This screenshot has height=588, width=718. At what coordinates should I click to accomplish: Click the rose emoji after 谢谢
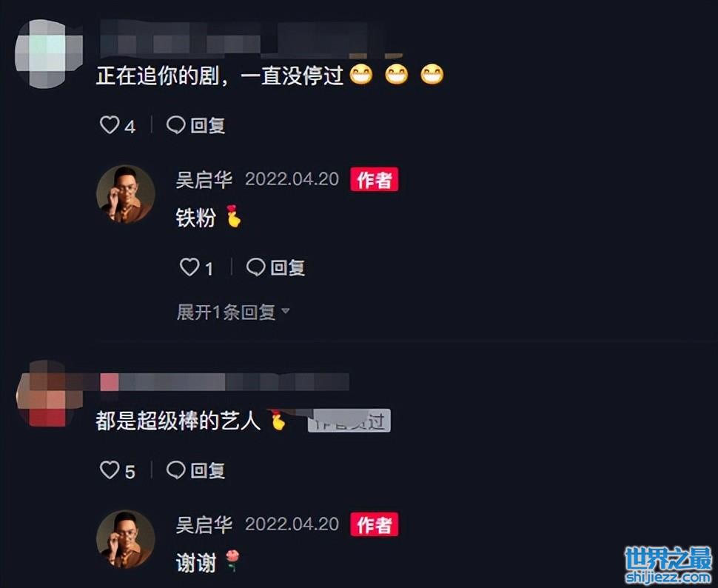click(x=232, y=561)
